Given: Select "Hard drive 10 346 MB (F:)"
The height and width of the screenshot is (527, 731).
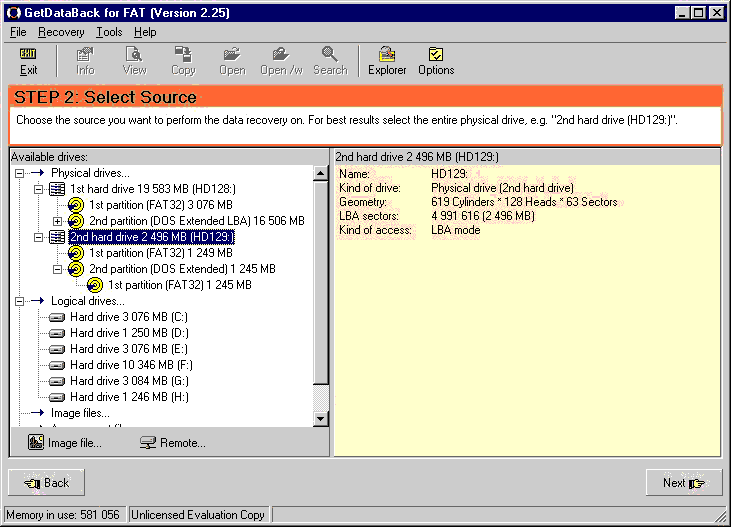Looking at the screenshot, I should [x=131, y=365].
